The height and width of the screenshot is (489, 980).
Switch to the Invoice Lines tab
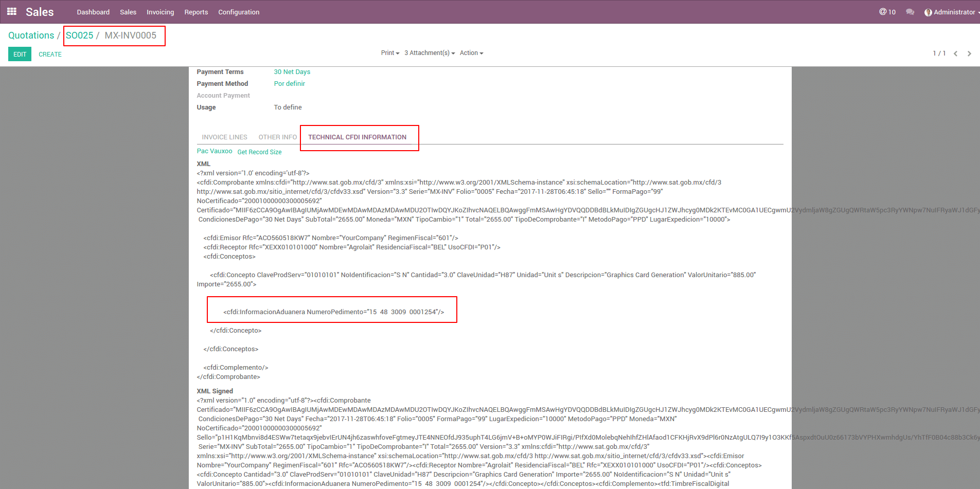click(x=224, y=137)
